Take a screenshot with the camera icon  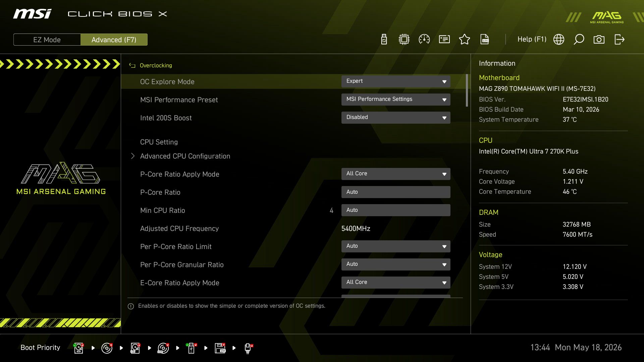pos(599,40)
